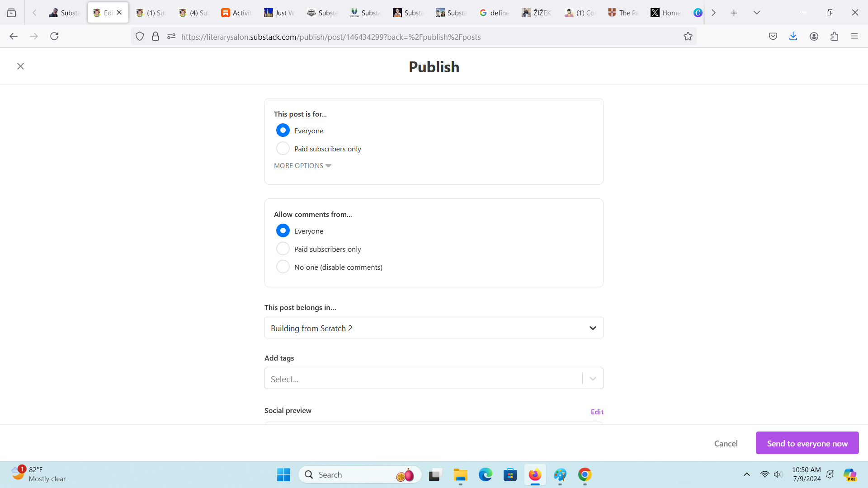Open the Firefox hamburger application menu

coord(854,37)
